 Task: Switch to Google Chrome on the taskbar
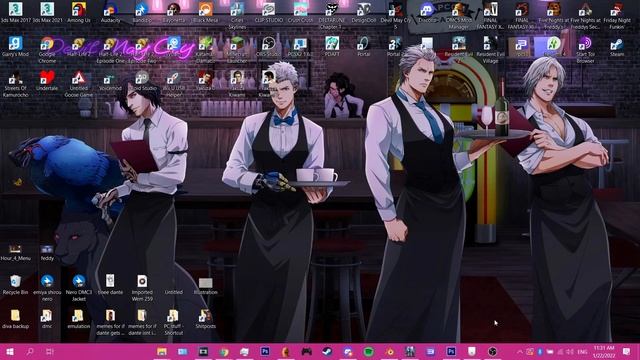pyautogui.click(x=224, y=351)
